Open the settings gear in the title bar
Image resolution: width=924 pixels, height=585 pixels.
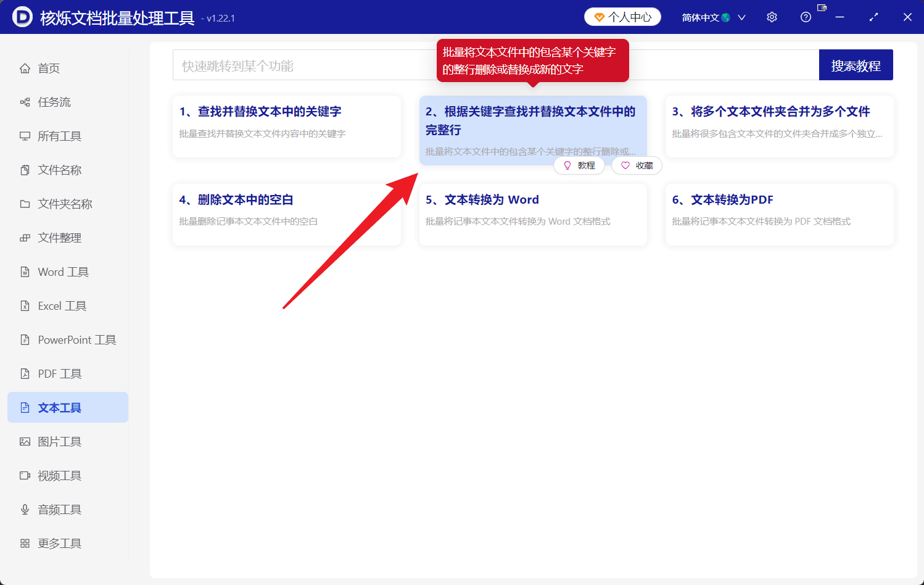click(772, 17)
